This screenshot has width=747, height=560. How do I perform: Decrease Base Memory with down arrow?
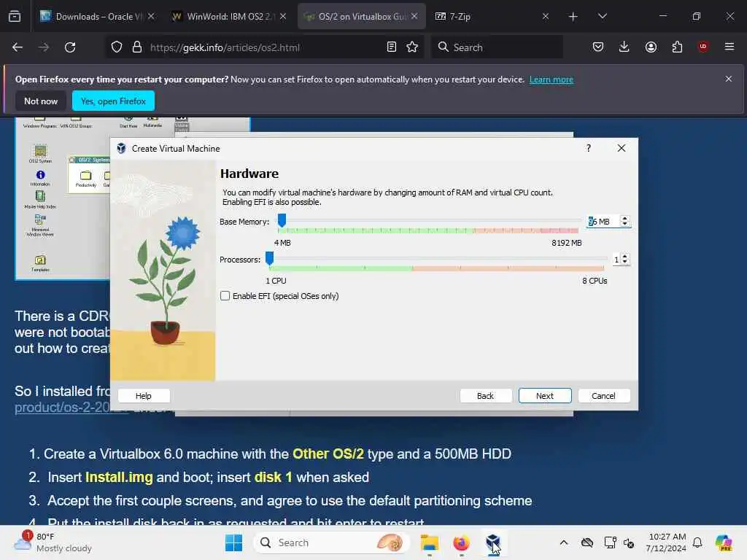(x=624, y=225)
